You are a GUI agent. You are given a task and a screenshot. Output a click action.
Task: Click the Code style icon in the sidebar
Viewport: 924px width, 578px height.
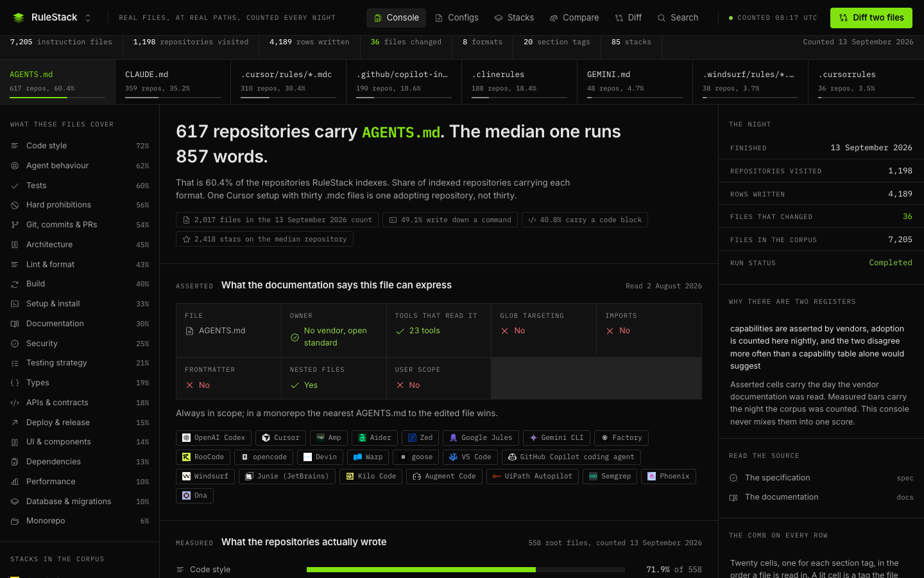tap(15, 146)
